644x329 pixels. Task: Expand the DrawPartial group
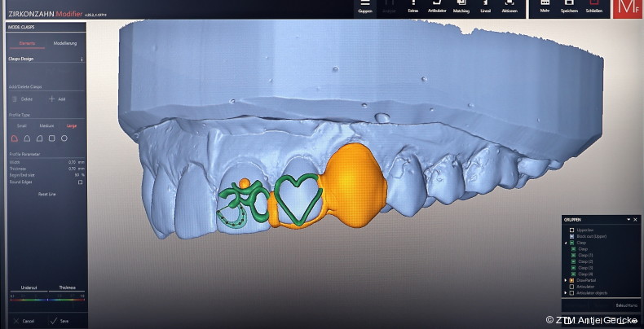coord(566,279)
